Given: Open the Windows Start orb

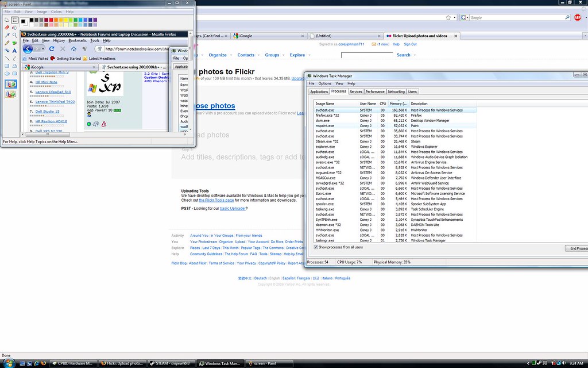Looking at the screenshot, I should tap(8, 363).
